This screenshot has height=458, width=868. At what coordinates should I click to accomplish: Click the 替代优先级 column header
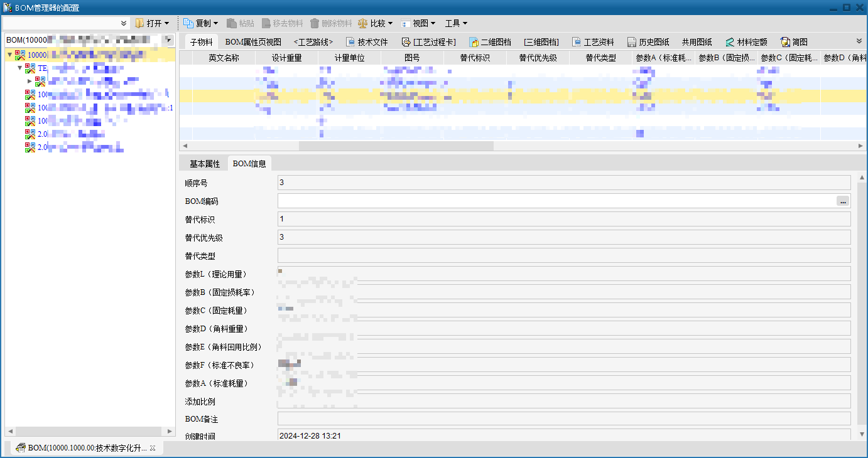coord(538,58)
